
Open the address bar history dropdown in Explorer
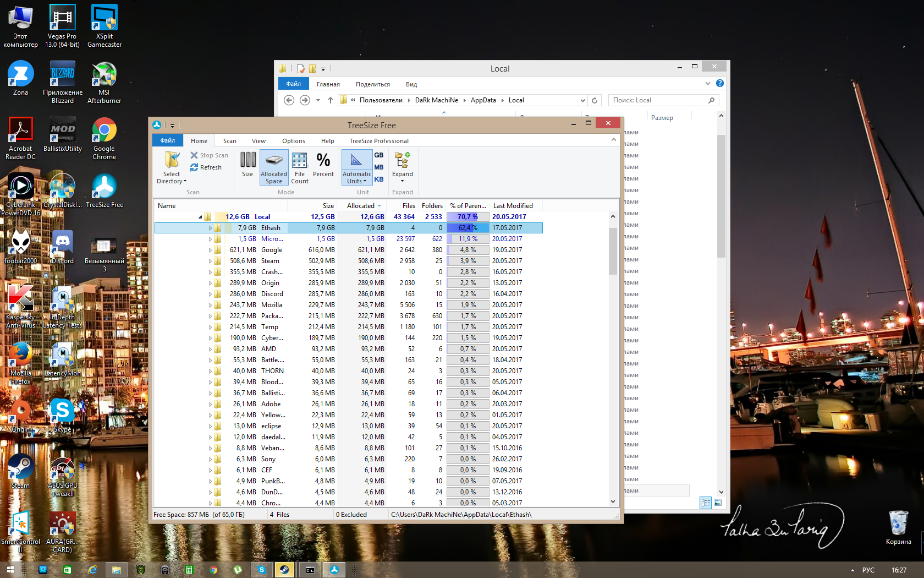click(x=582, y=100)
